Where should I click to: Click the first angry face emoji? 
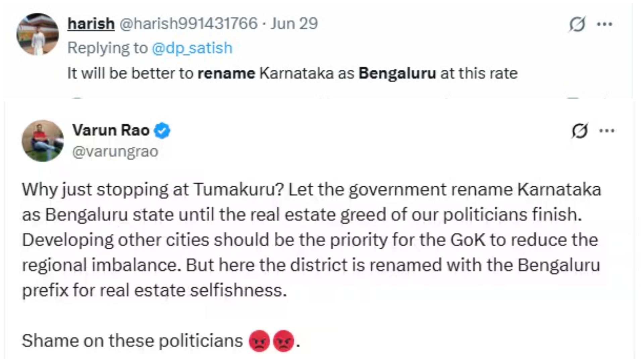pyautogui.click(x=259, y=341)
